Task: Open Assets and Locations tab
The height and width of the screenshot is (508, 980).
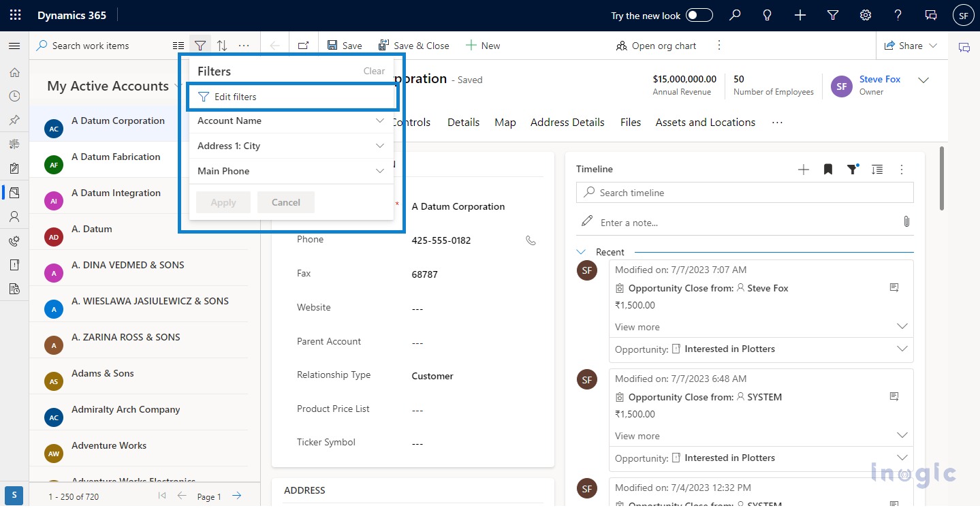Action: (706, 123)
